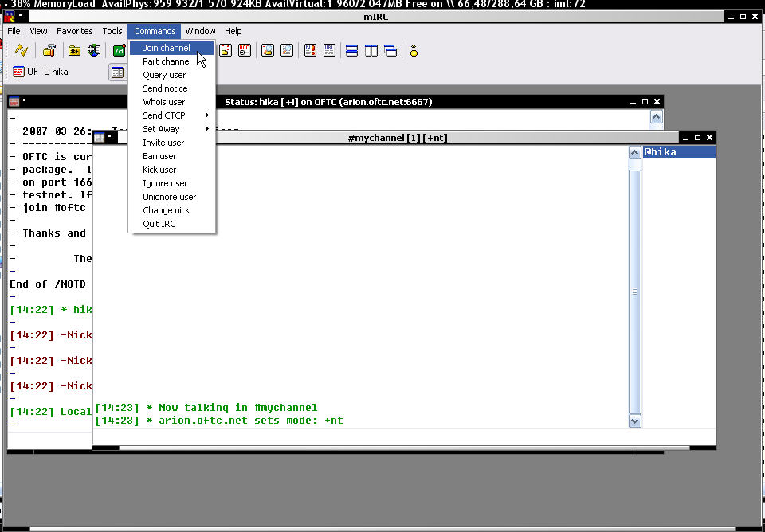Select Quit IRC menu entry

171,224
